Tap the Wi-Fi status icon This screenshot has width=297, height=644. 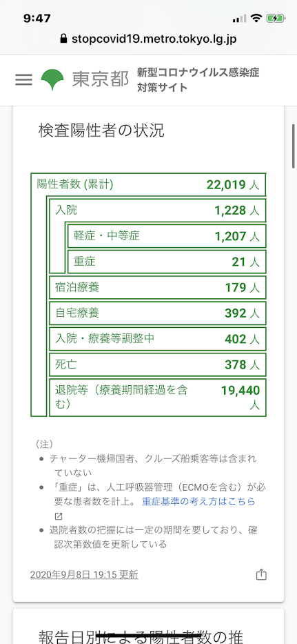[x=257, y=18]
